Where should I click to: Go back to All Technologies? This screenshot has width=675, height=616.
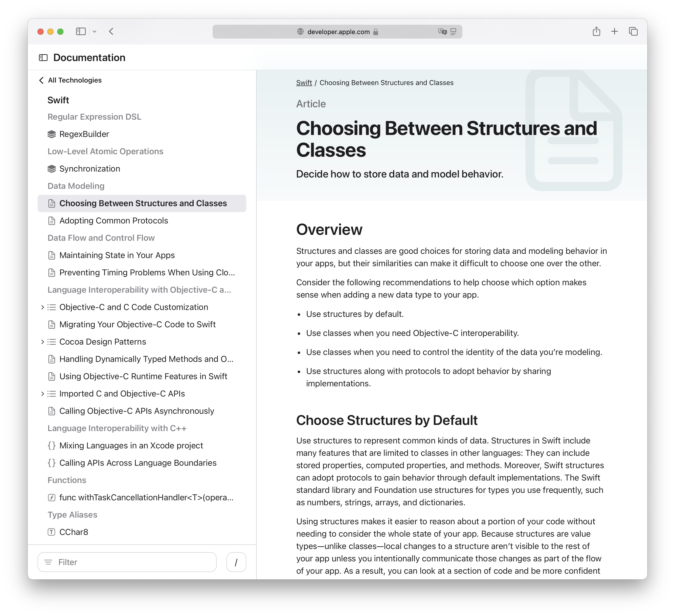coord(71,80)
